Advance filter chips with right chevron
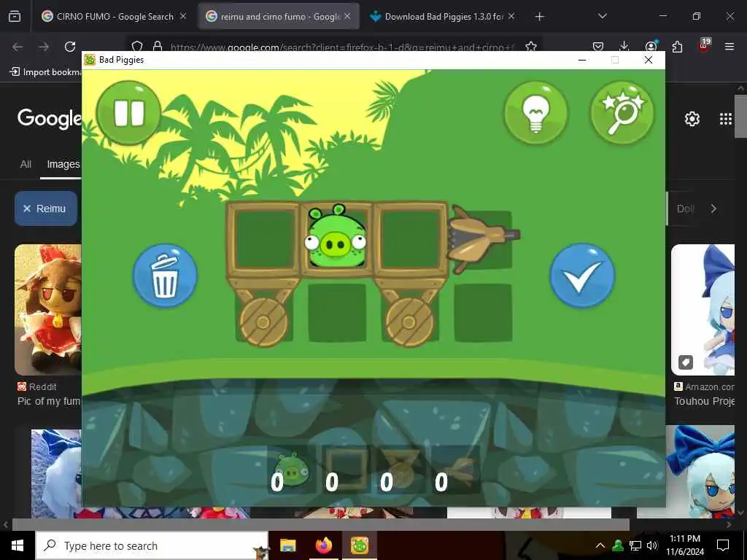 tap(713, 209)
